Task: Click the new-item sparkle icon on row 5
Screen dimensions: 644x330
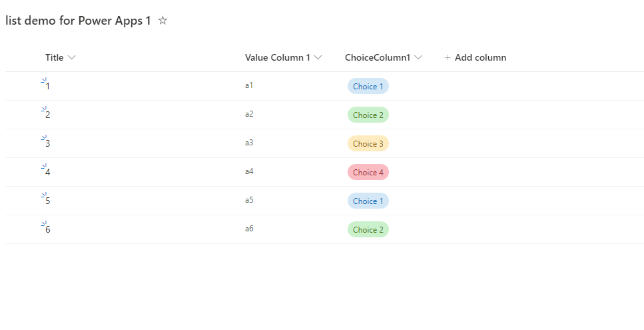Action: 43,195
